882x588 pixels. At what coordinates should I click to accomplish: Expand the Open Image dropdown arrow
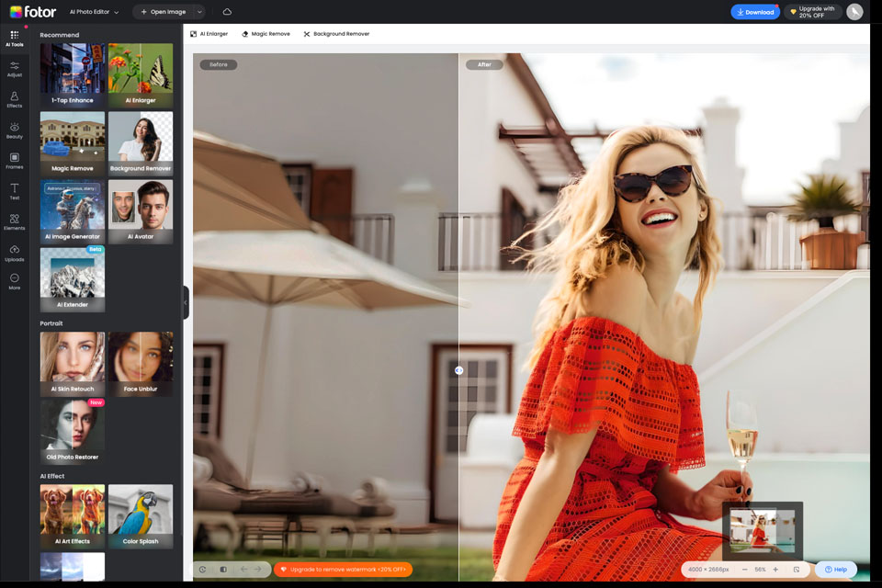199,12
